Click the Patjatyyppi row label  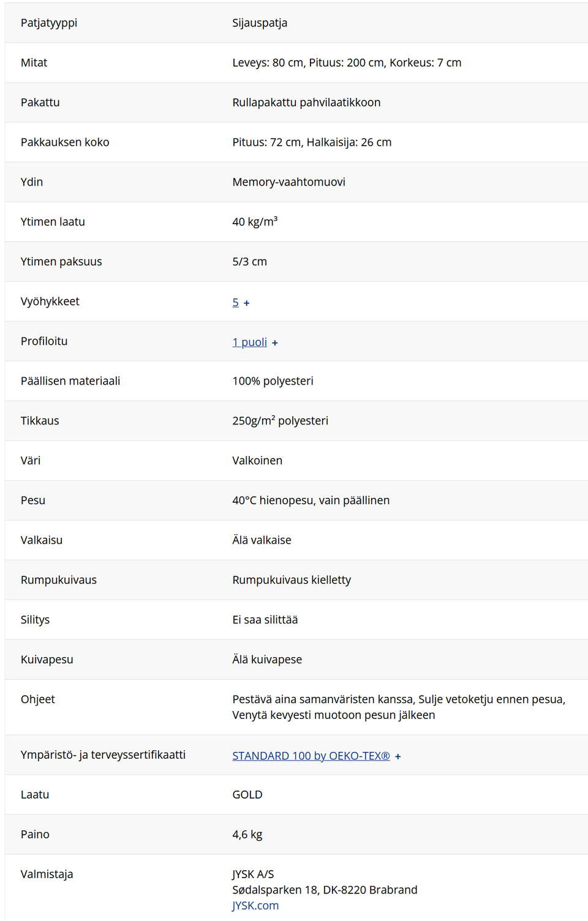pos(49,23)
